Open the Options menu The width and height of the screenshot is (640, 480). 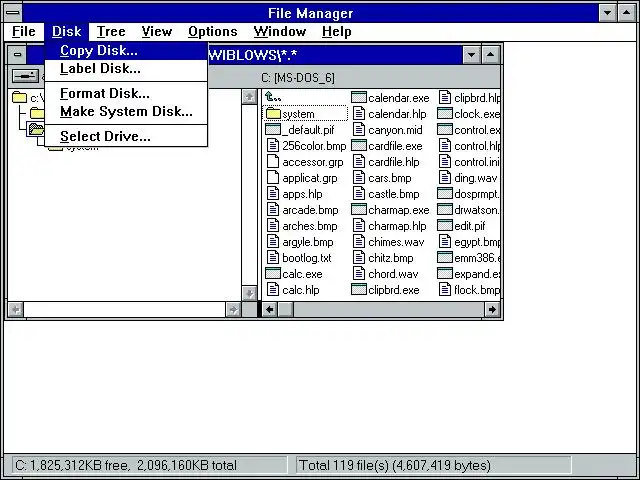point(213,31)
